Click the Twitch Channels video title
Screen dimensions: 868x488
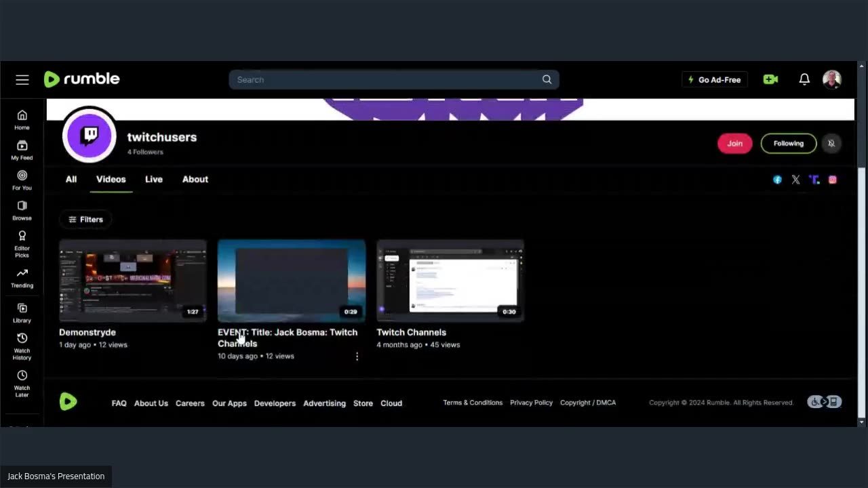[x=411, y=332]
